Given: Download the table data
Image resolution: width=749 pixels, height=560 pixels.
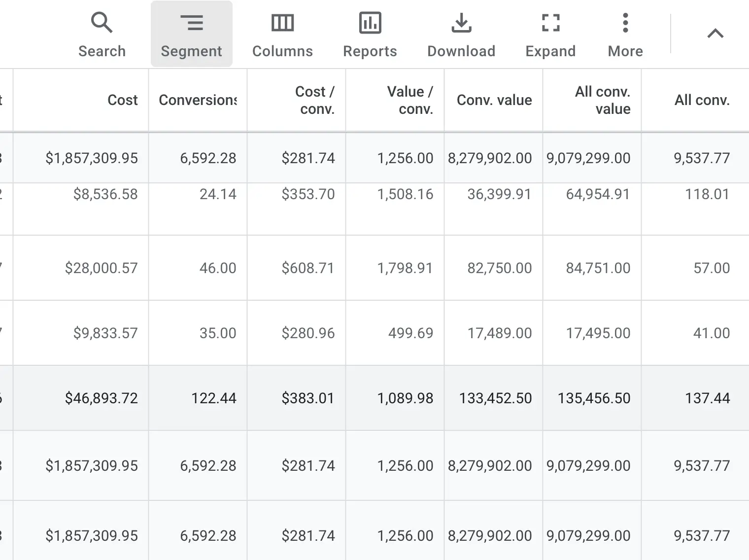Looking at the screenshot, I should click(x=461, y=35).
